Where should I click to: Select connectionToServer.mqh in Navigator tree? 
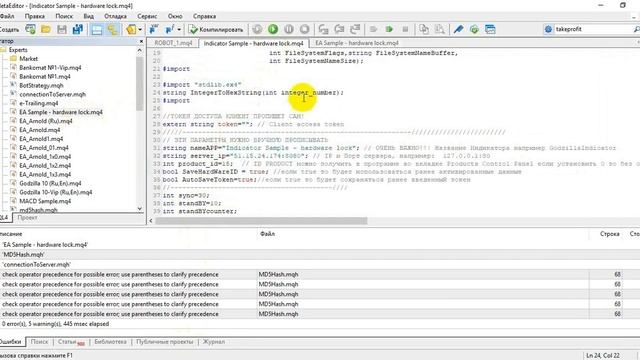[52, 94]
